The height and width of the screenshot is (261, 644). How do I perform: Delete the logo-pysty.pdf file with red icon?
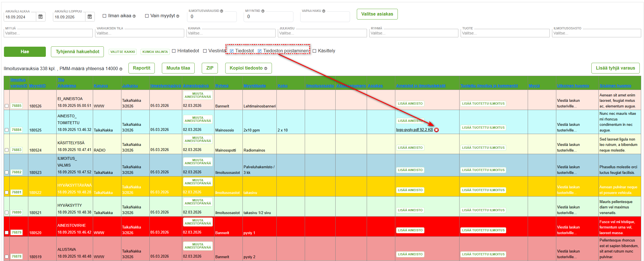pos(437,130)
